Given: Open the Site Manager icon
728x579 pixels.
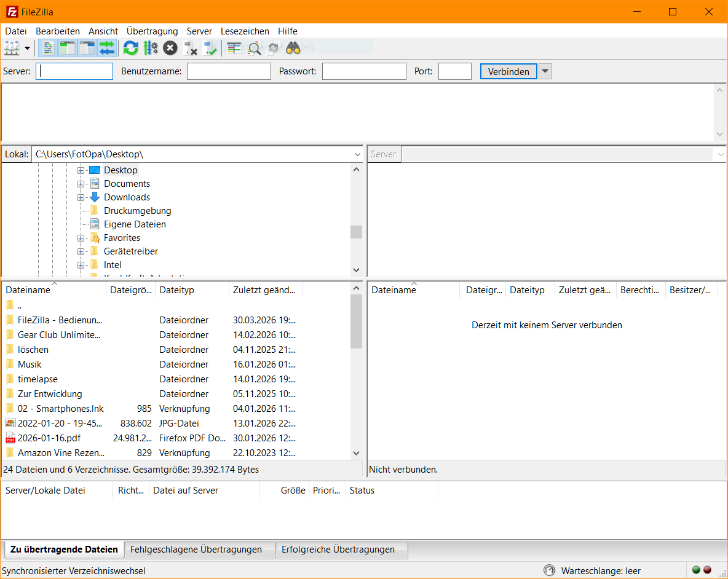Looking at the screenshot, I should (12, 48).
